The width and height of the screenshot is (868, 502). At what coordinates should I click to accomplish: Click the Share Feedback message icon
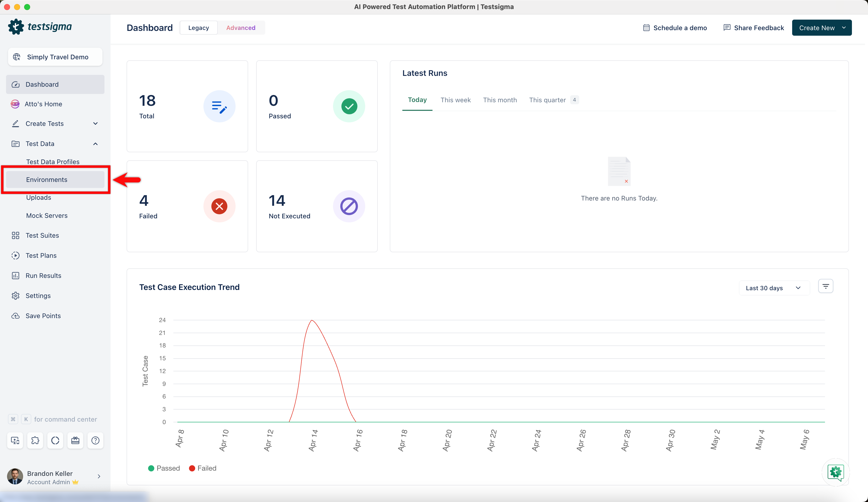coord(727,28)
